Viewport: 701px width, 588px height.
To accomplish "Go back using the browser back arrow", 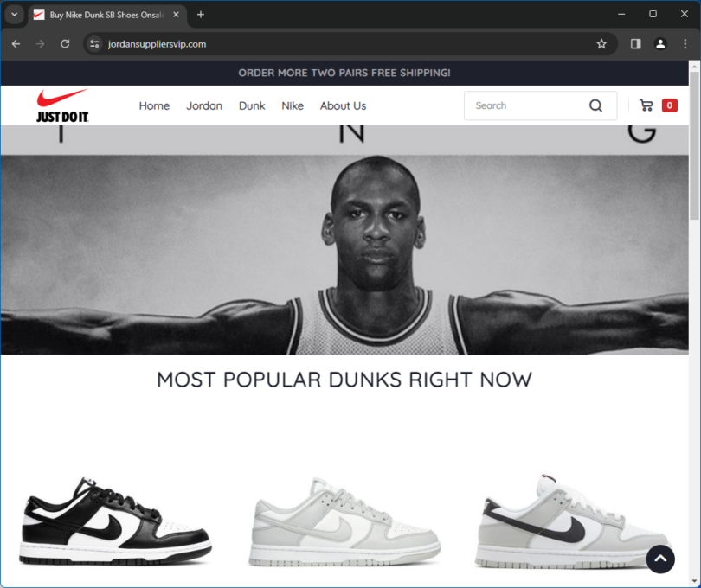I will [x=15, y=43].
